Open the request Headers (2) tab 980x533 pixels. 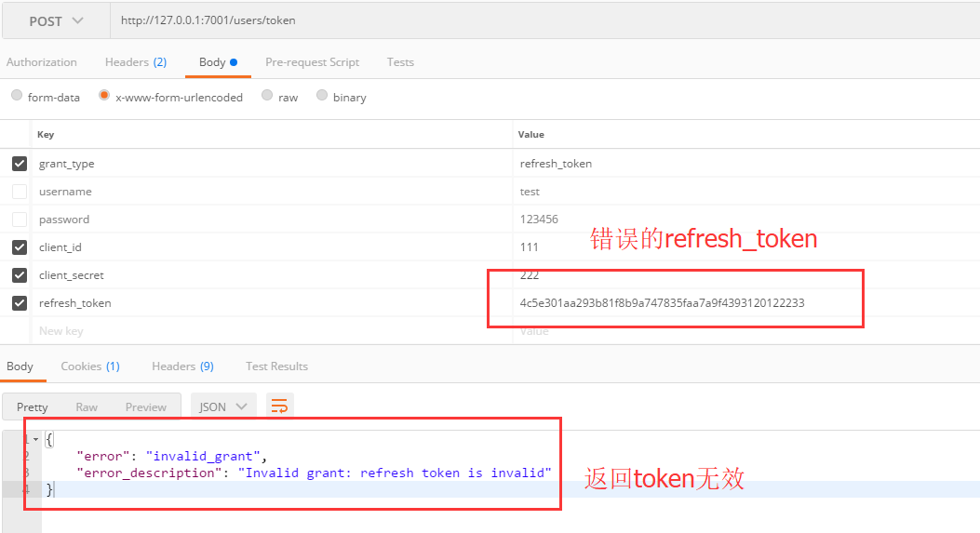pyautogui.click(x=136, y=62)
